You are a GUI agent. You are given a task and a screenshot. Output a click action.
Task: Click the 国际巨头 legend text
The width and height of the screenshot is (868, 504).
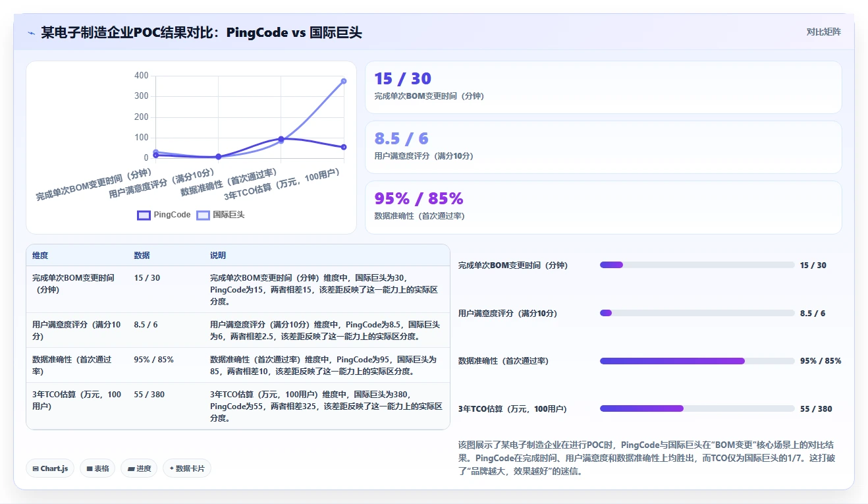point(229,215)
